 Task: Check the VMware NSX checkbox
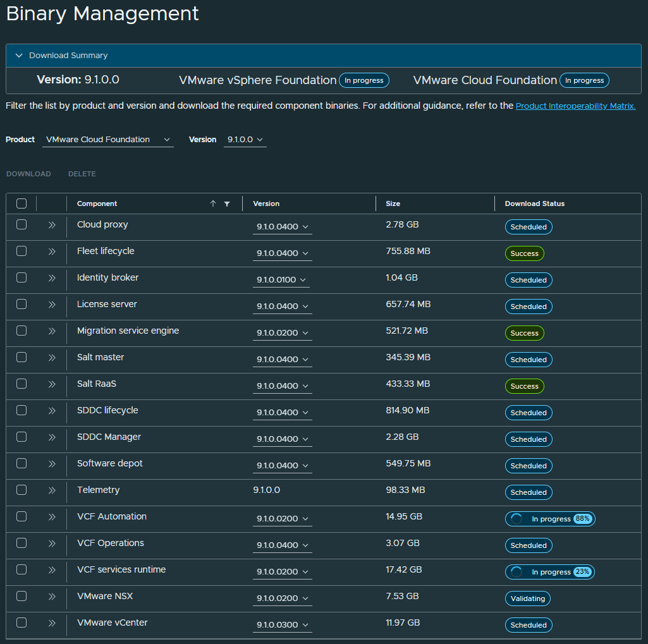pos(21,596)
